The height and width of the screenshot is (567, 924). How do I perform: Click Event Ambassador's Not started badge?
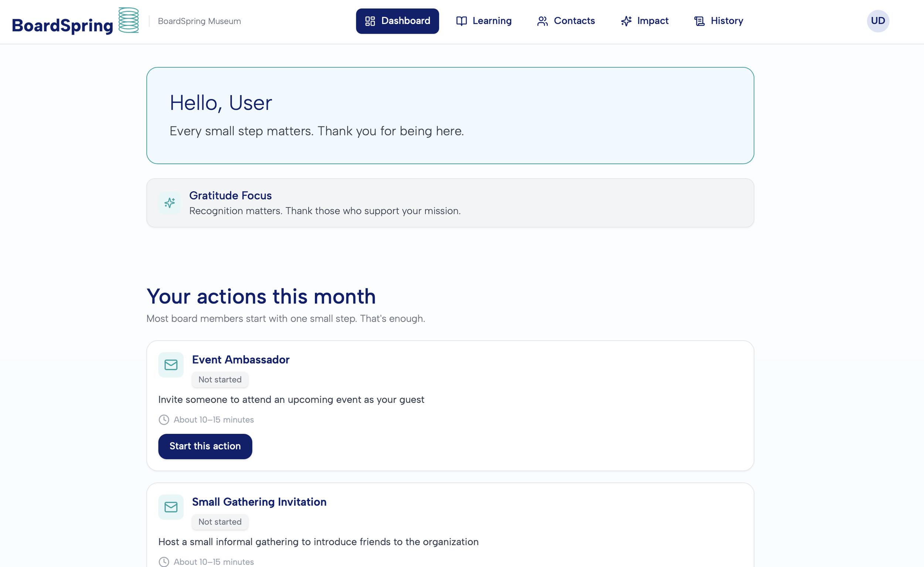click(x=220, y=379)
